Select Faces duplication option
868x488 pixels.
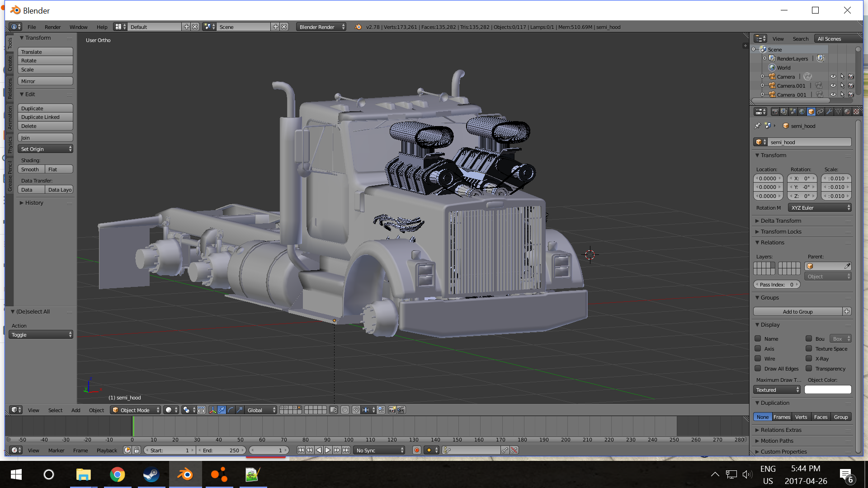click(x=821, y=417)
